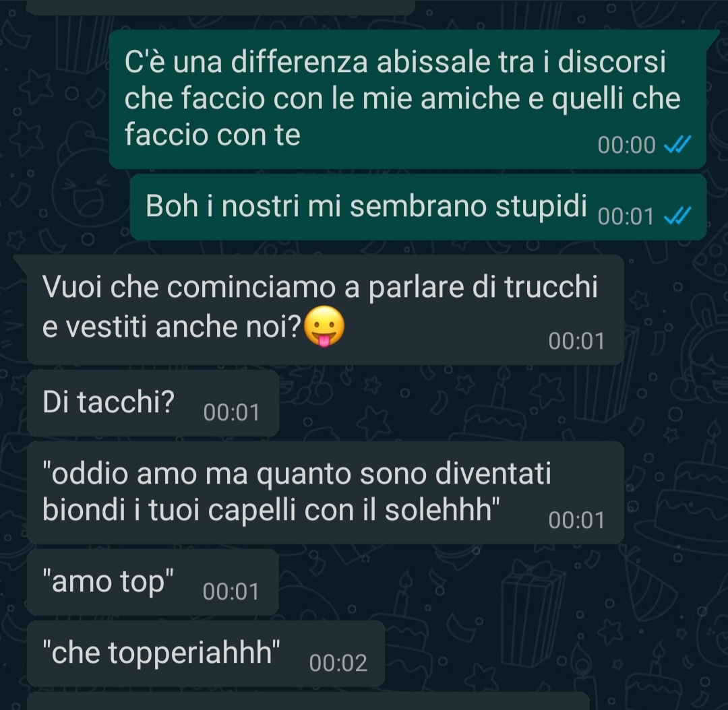The image size is (728, 710).
Task: Tap blue read checkmarks on 00:00 message
Action: [x=677, y=144]
